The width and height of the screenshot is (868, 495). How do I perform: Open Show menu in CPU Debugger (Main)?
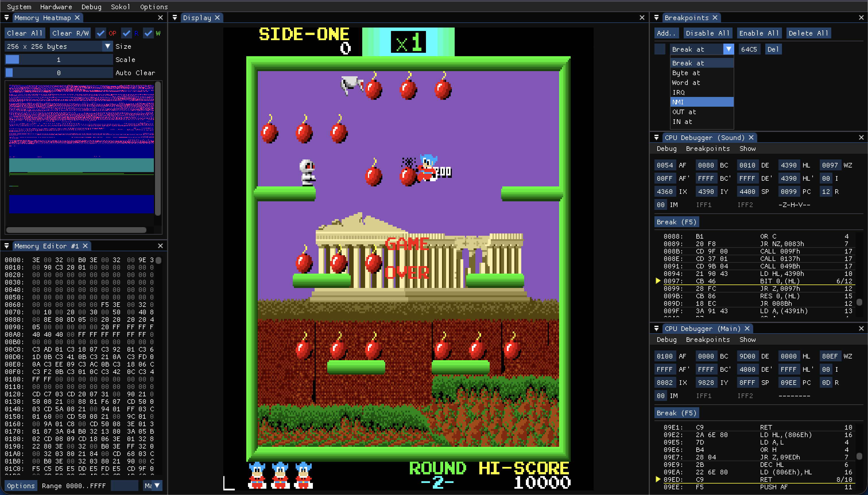(747, 340)
